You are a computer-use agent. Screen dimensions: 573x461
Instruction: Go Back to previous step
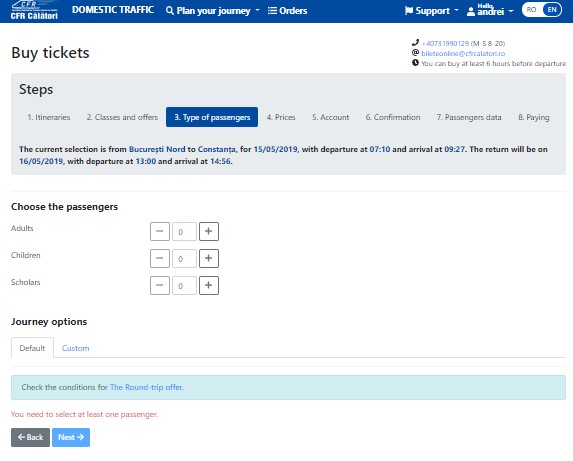(x=30, y=437)
